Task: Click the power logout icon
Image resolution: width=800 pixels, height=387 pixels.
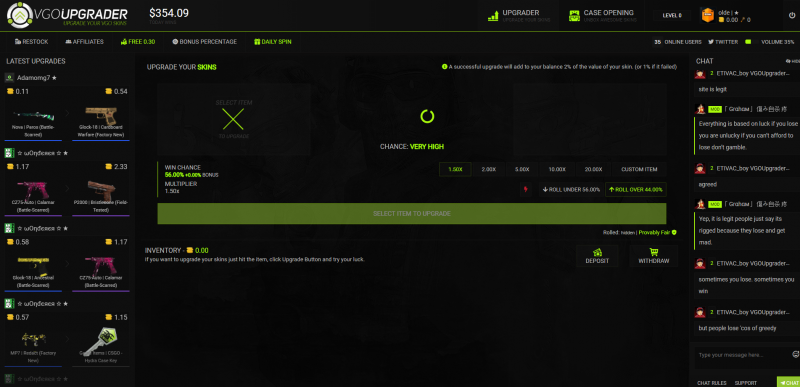Action: [x=791, y=15]
